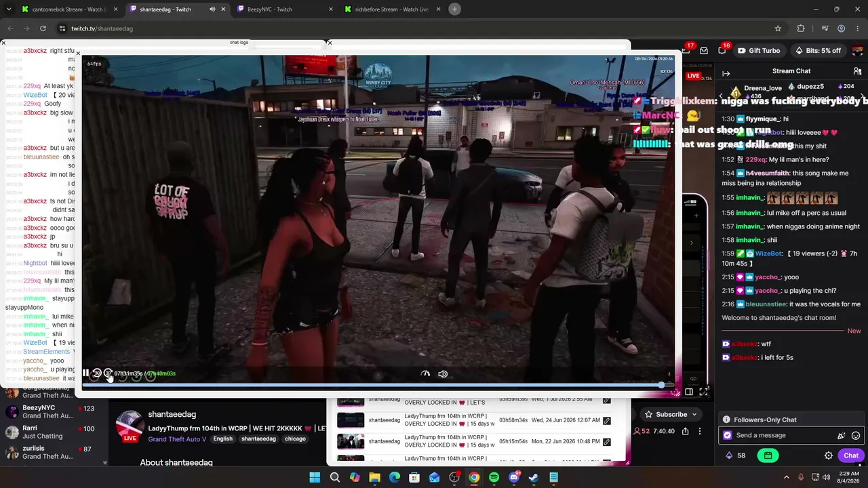The height and width of the screenshot is (488, 868).
Task: Click the overlay video seek bar handle
Action: click(661, 385)
